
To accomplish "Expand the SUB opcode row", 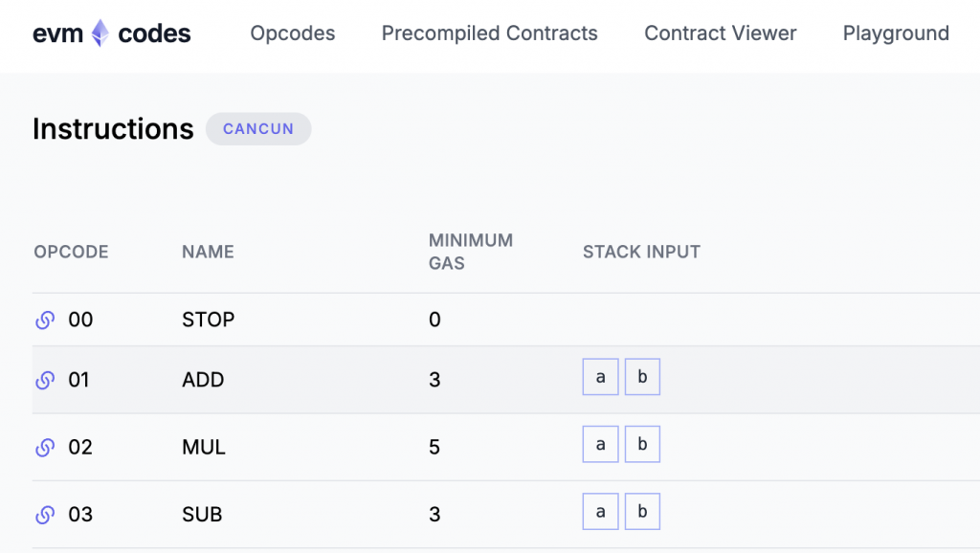I will 202,515.
